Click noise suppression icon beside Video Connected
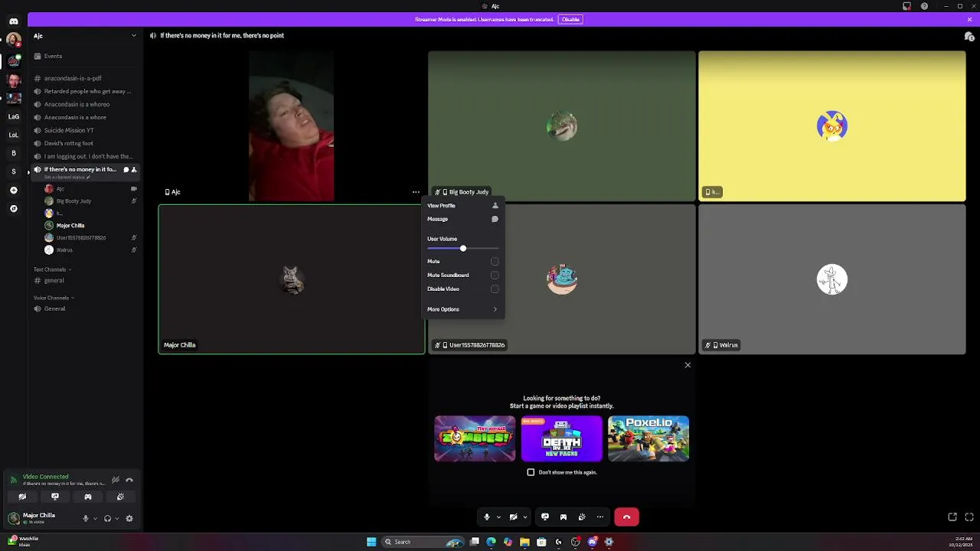 tap(116, 480)
